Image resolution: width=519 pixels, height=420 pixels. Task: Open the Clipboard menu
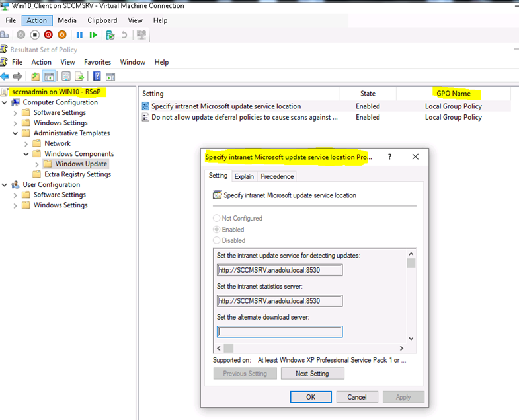coord(102,20)
